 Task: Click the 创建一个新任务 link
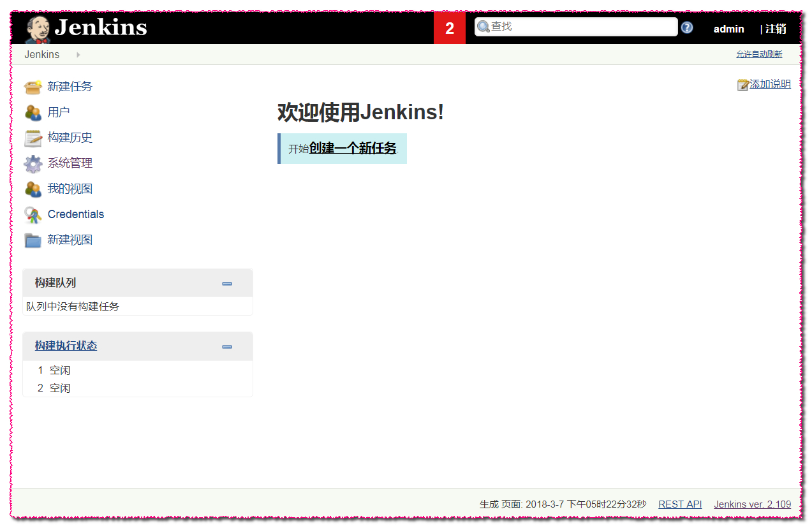point(353,149)
